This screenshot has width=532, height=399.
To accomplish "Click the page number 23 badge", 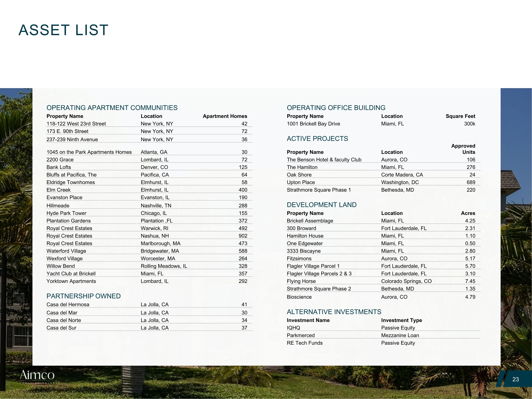I will 515,379.
